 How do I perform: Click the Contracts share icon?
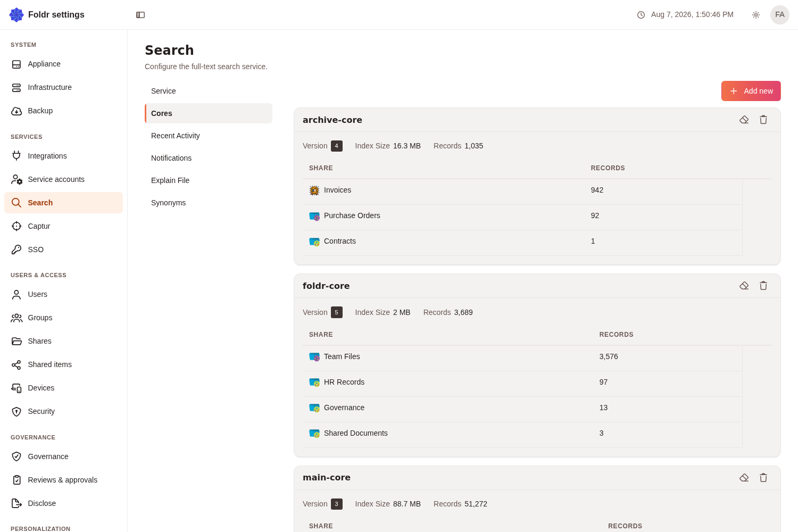(x=314, y=242)
